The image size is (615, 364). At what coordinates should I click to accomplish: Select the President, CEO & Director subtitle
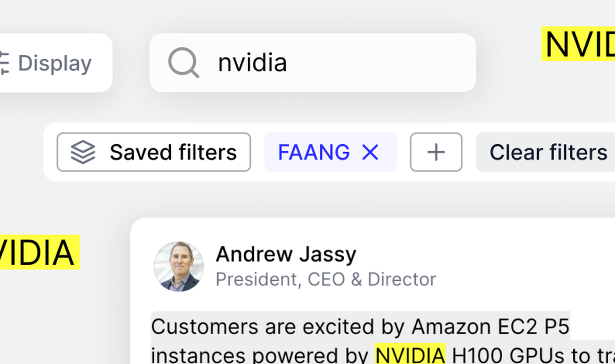tap(326, 279)
